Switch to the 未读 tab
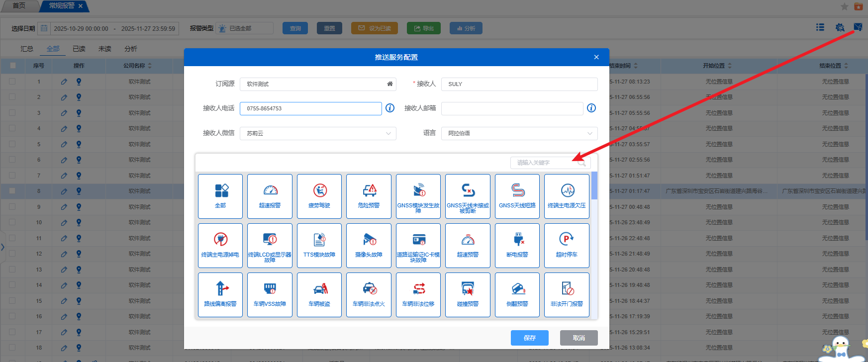868x362 pixels. point(105,49)
